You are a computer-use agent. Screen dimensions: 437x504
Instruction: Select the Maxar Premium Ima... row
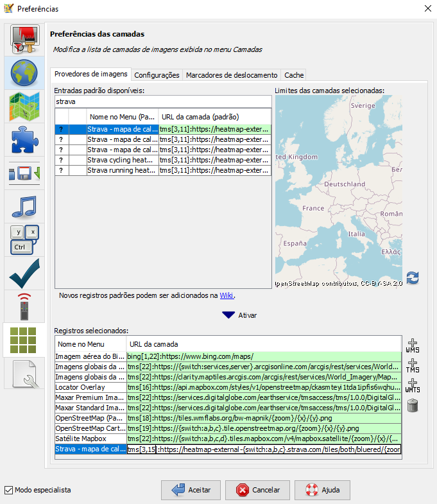point(228,397)
